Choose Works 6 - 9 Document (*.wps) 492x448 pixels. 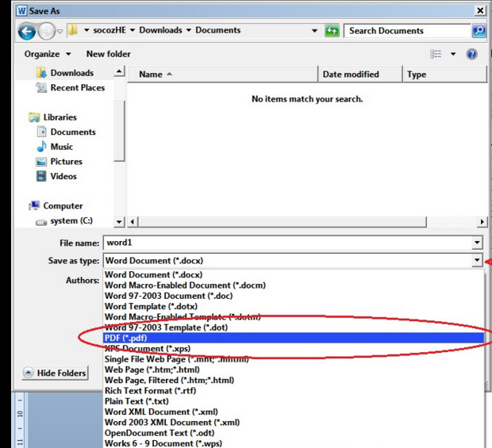[294, 443]
